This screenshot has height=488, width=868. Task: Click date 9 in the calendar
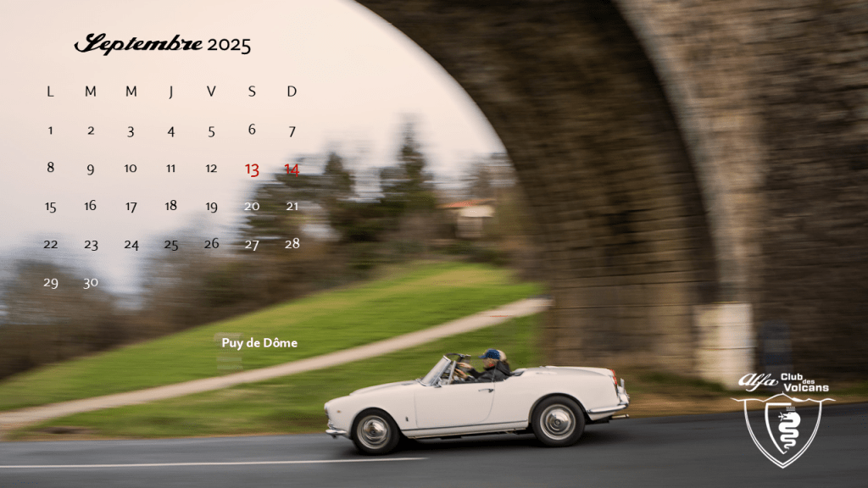point(91,169)
